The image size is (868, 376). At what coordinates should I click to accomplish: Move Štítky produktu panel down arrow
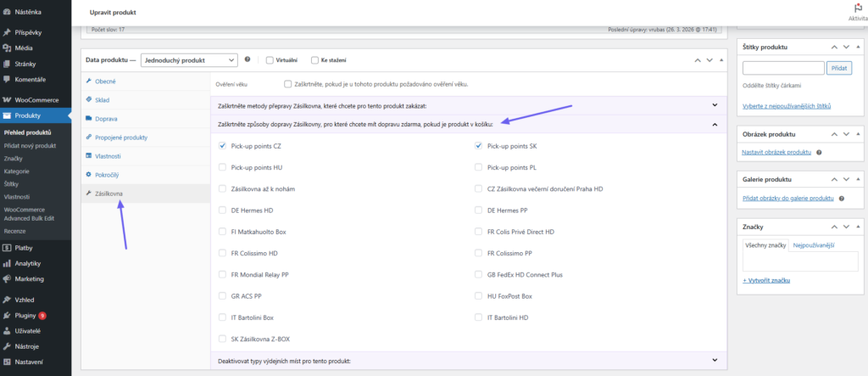846,48
